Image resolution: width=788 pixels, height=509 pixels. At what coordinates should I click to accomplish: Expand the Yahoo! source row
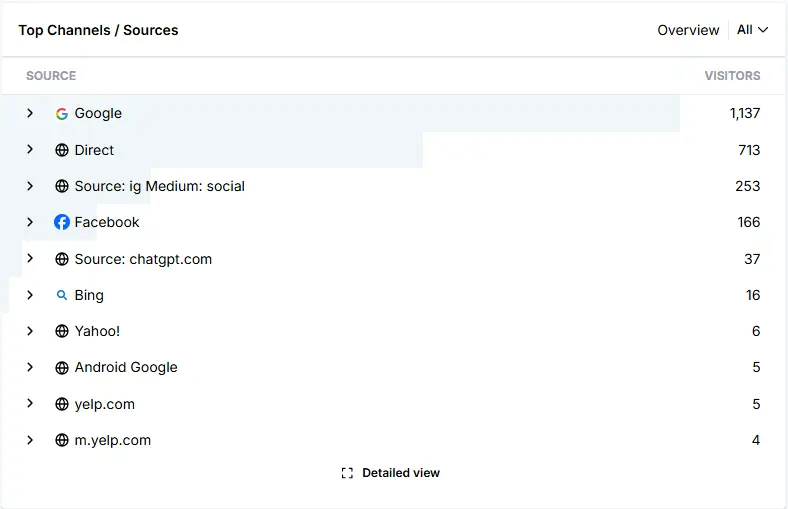30,331
